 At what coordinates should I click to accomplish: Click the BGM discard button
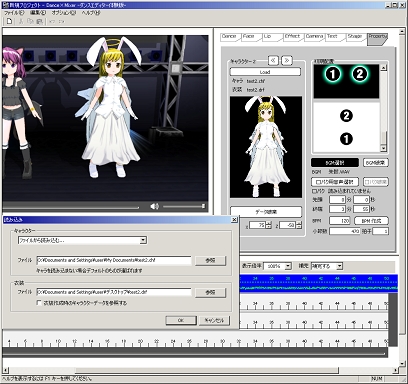click(375, 163)
